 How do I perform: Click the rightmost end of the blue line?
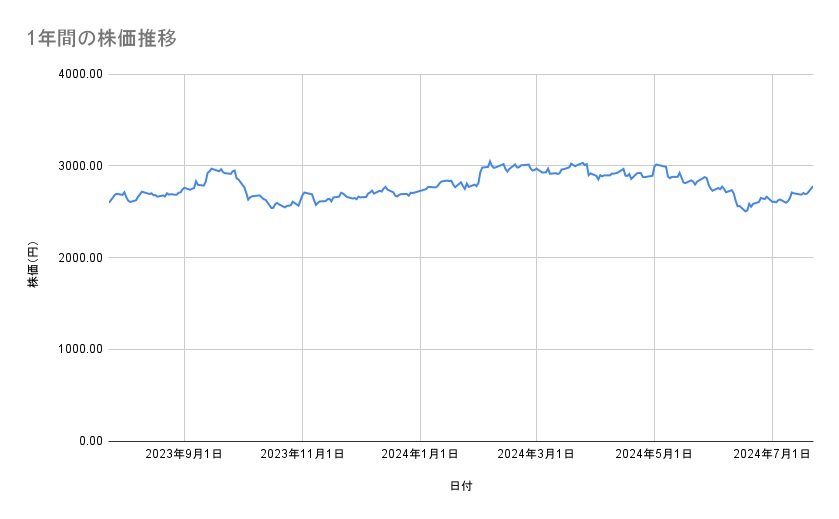click(812, 186)
